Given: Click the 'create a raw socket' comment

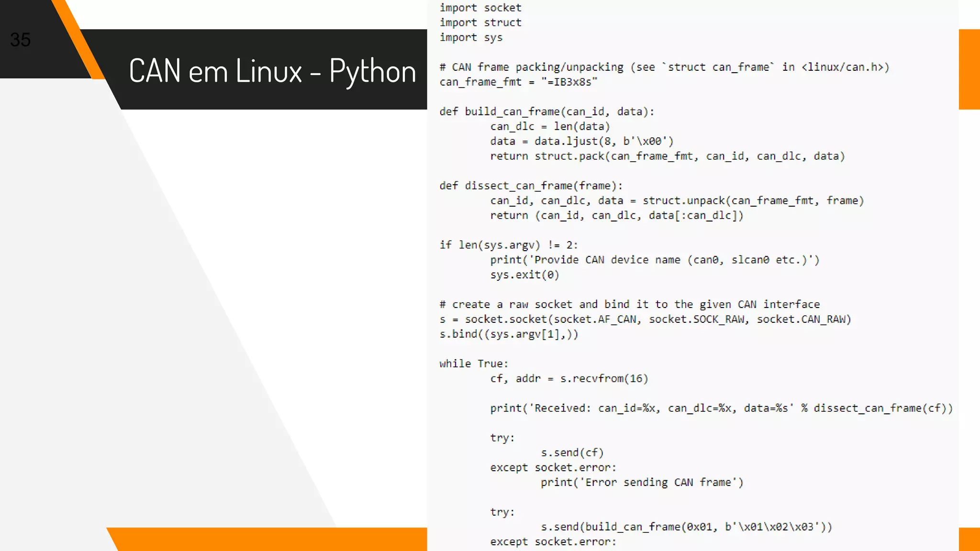Looking at the screenshot, I should point(630,304).
